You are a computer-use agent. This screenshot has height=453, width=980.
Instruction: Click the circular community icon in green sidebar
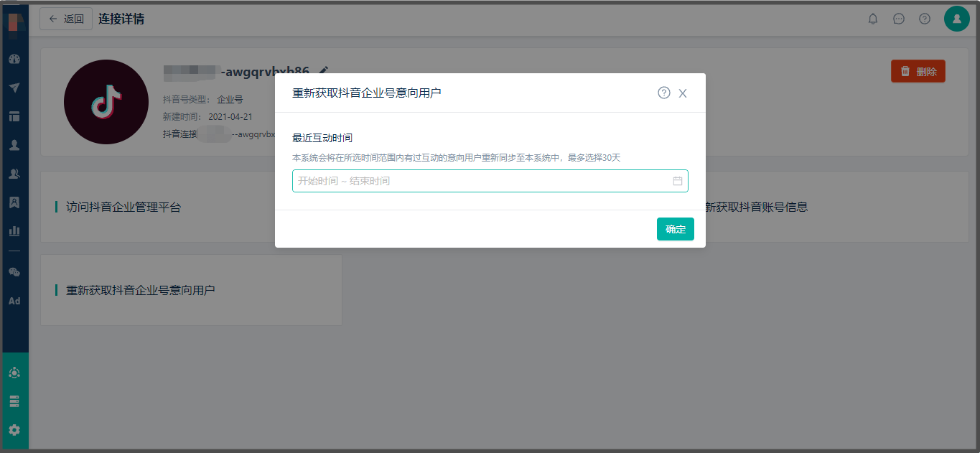[14, 373]
